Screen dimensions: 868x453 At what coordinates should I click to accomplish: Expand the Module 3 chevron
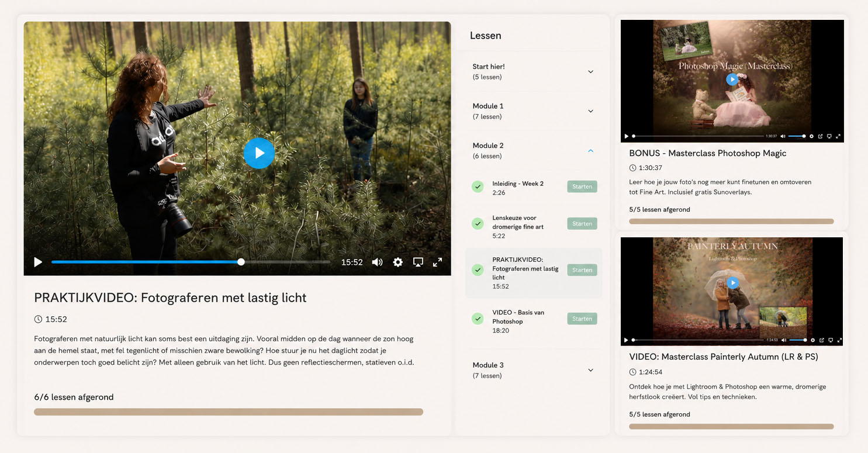coord(590,370)
